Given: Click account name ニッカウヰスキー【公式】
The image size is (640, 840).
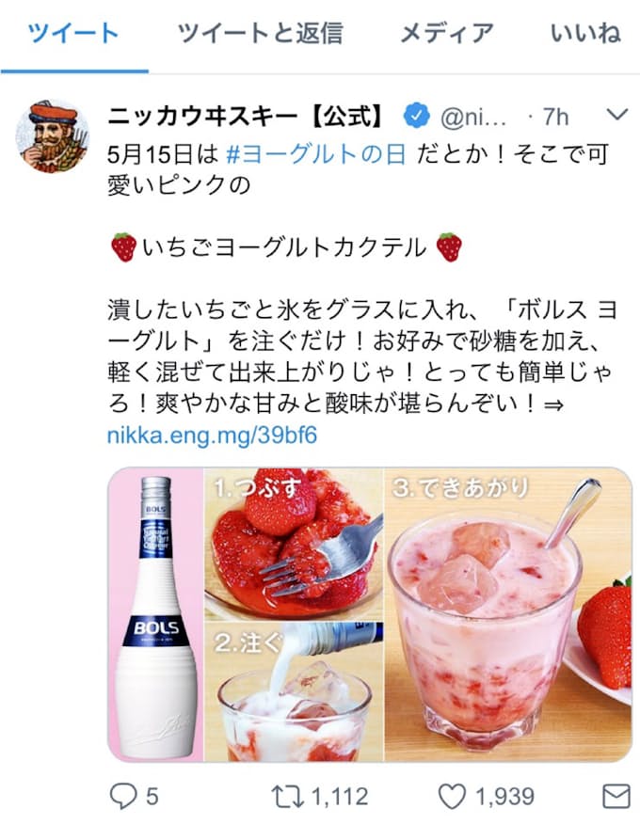Looking at the screenshot, I should coord(248,117).
